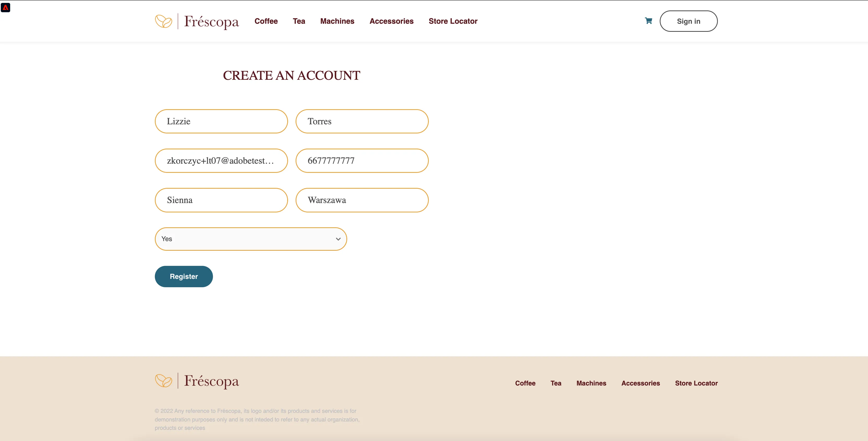Follow the Store Locator link in the footer
Screen dimensions: 868x441
pos(696,383)
